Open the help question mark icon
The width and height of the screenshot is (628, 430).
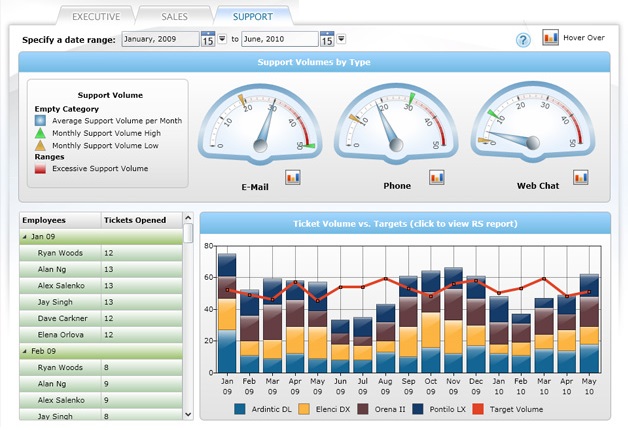[x=523, y=40]
